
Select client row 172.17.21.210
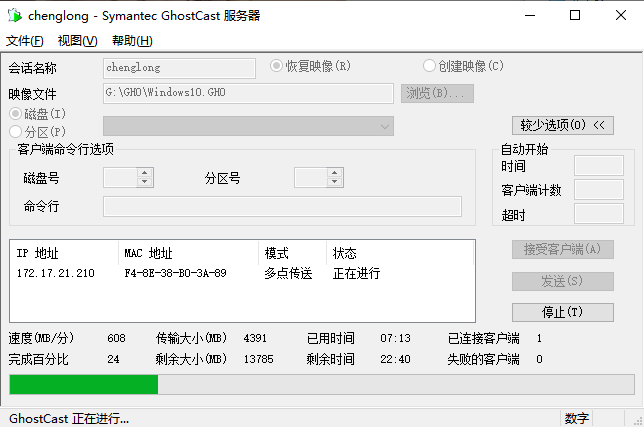tap(242, 273)
